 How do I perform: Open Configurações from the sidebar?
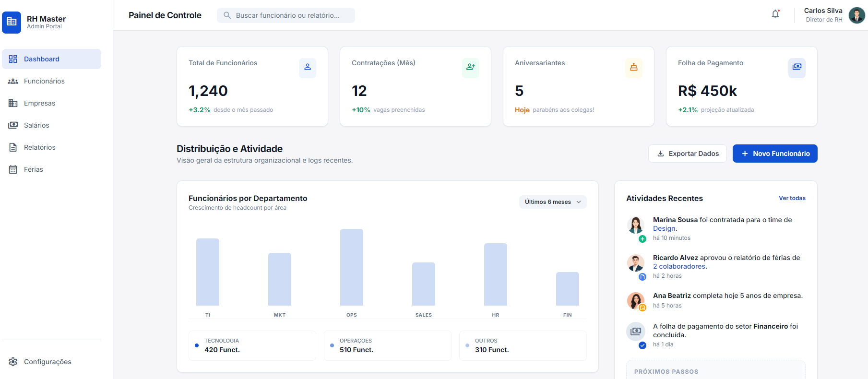click(47, 362)
